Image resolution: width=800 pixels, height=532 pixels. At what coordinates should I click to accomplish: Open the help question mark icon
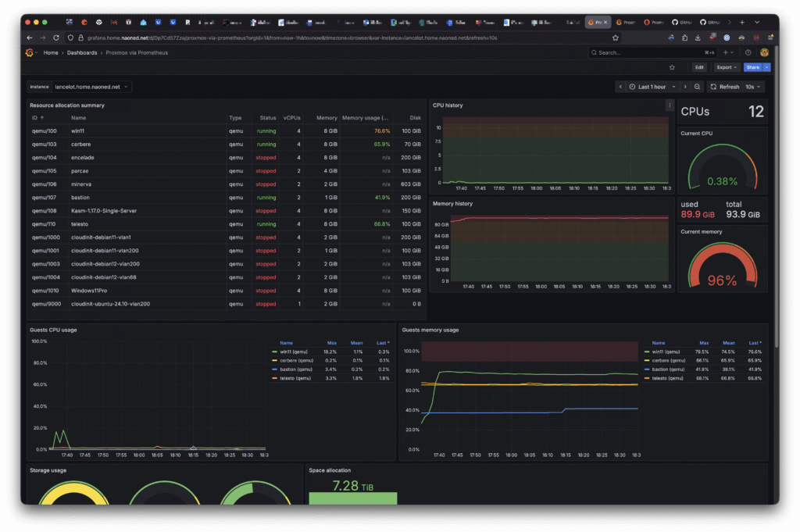(748, 52)
